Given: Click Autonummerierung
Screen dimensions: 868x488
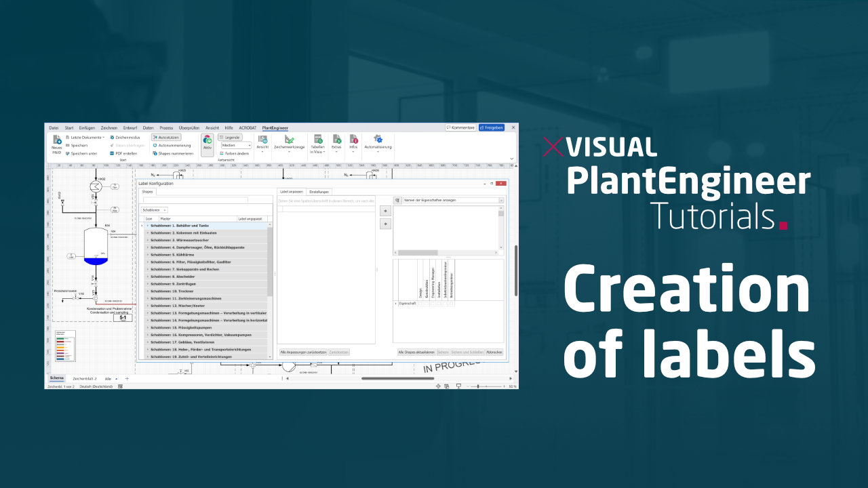Looking at the screenshot, I should pyautogui.click(x=172, y=145).
